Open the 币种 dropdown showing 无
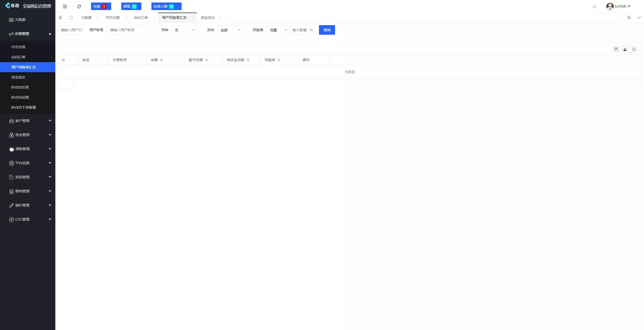This screenshot has width=644, height=330. pos(184,30)
